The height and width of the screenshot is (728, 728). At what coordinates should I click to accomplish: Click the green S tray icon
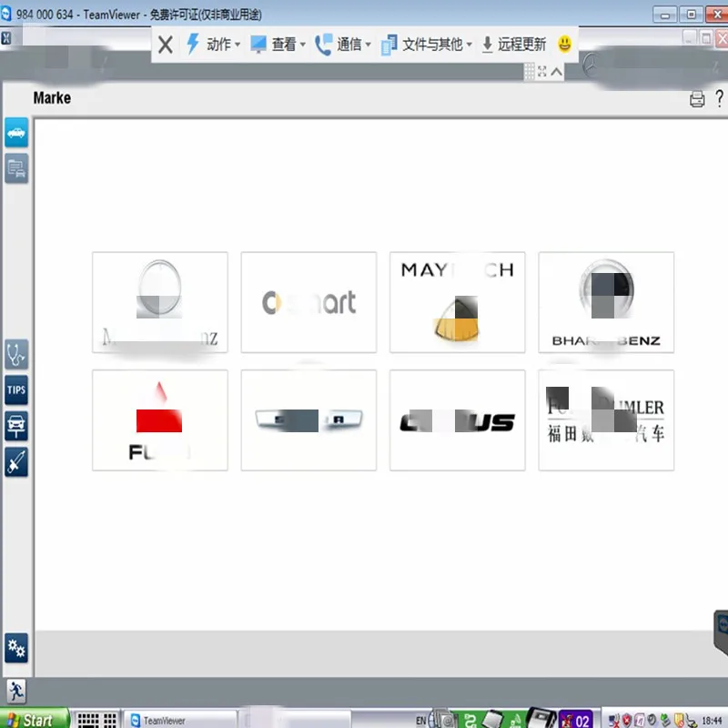(x=470, y=720)
